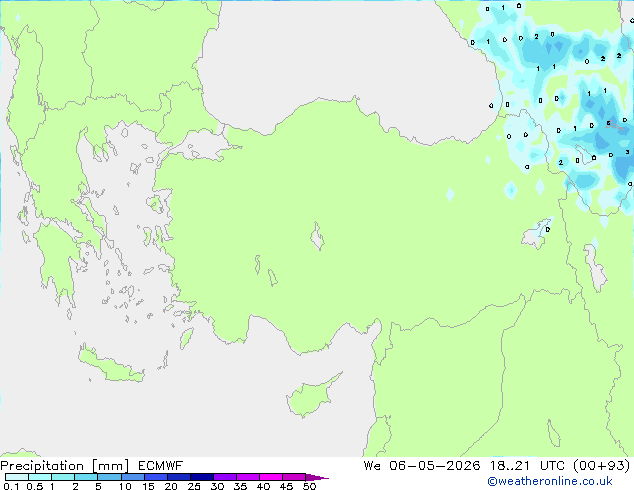This screenshot has width=634, height=490.
Task: Pick the 10–15 mm legend swatch
Action: point(132,477)
